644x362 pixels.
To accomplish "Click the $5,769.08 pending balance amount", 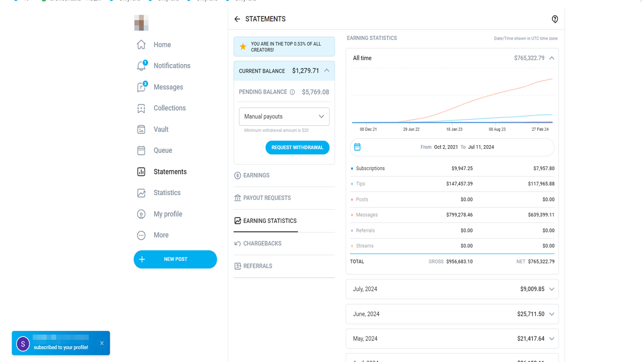I will point(315,92).
